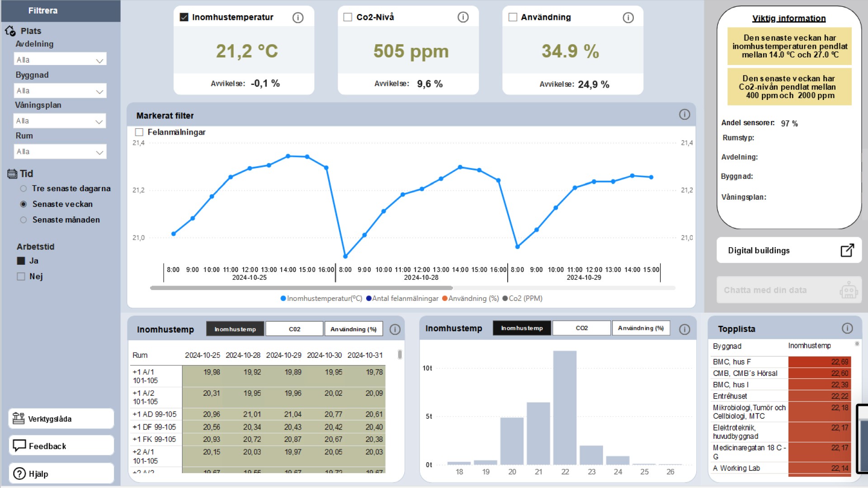Click info icon on Användning card
The image size is (868, 488).
tap(628, 18)
